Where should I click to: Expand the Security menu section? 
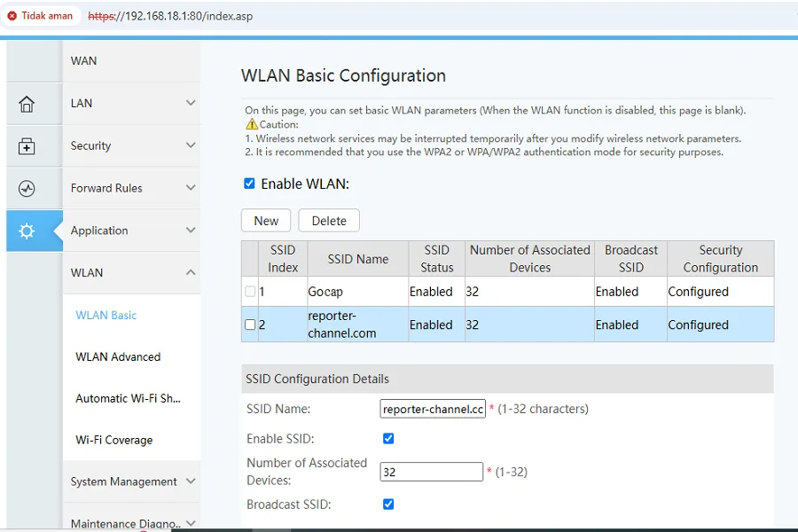pos(133,146)
